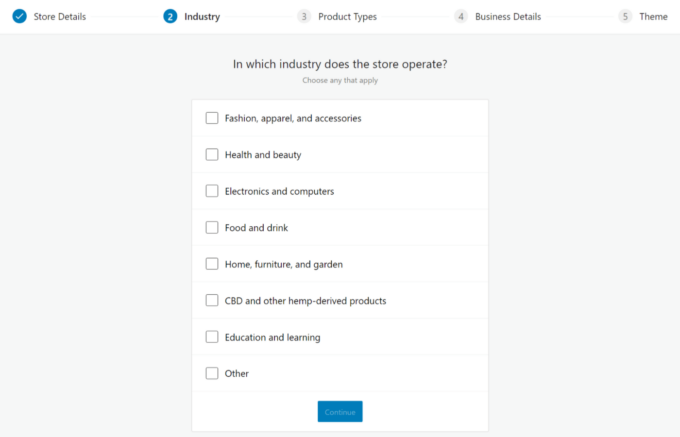Select the Industry step label
The height and width of the screenshot is (437, 680).
click(202, 16)
